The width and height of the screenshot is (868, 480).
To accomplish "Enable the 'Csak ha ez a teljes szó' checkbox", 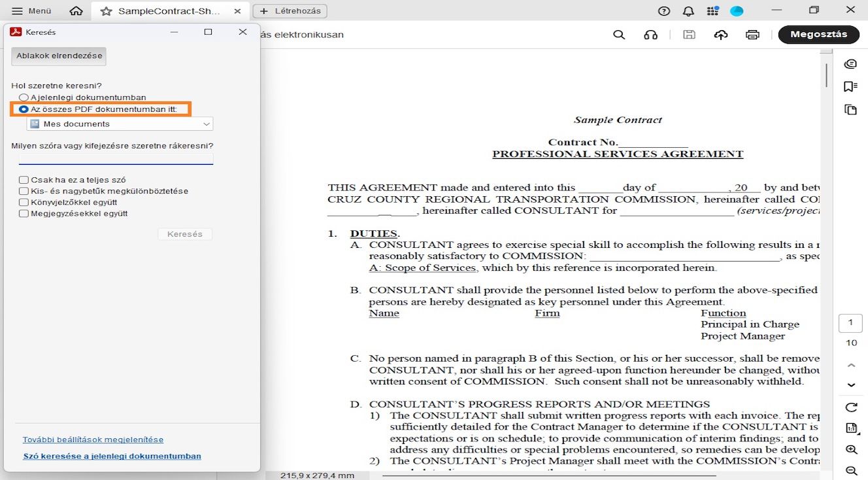I will pyautogui.click(x=24, y=179).
